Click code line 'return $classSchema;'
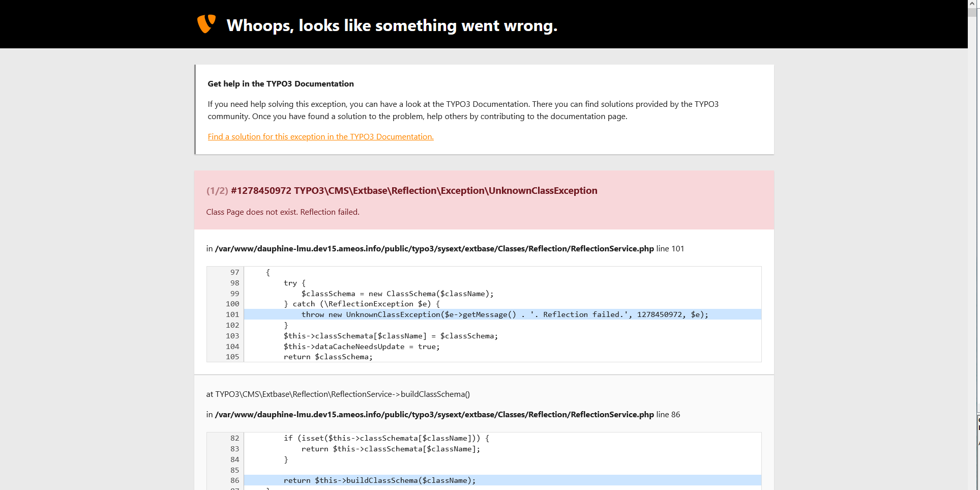This screenshot has width=980, height=490. pyautogui.click(x=328, y=357)
